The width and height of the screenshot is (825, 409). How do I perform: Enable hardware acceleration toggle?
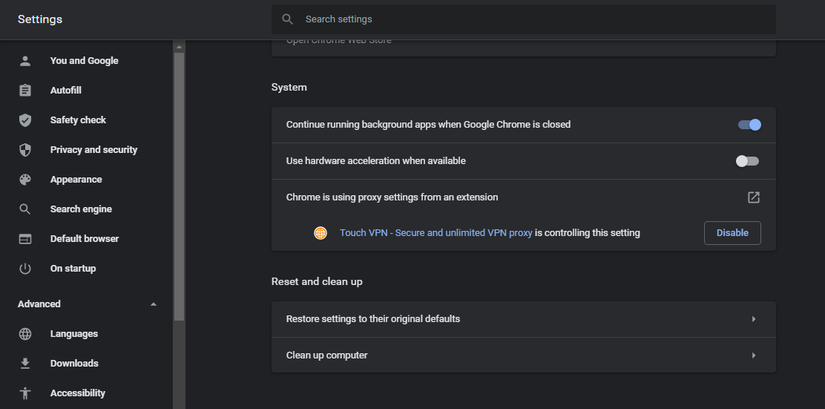click(x=747, y=161)
